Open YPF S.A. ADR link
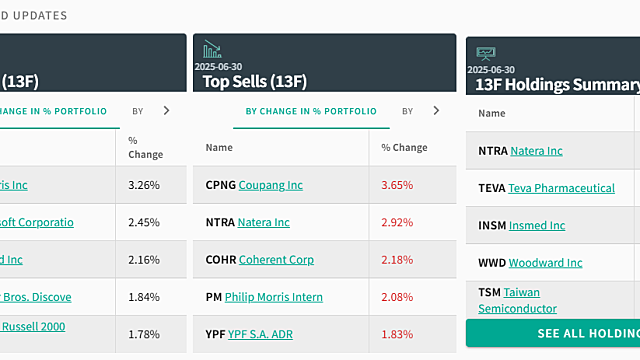Viewport: 640px width, 360px height. pos(260,334)
